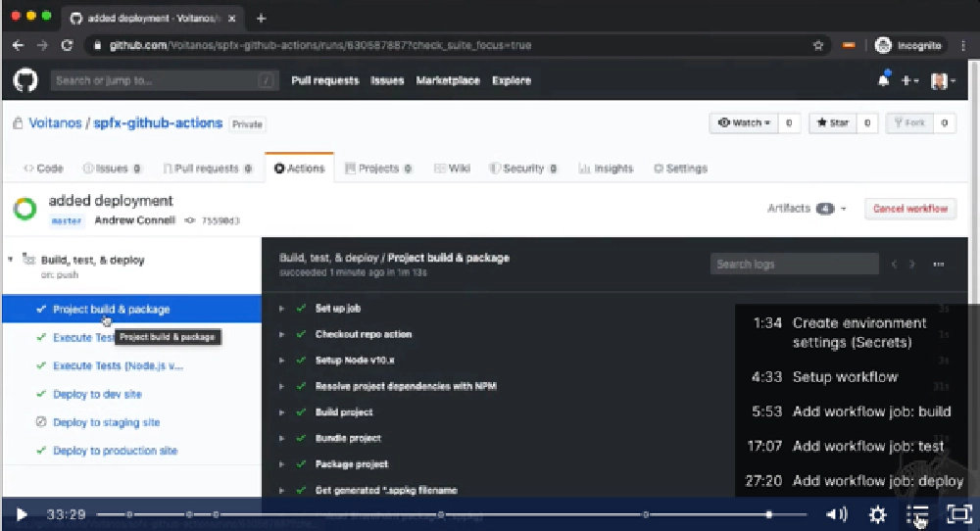Bookmark this page with the star
980x531 pixels.
pos(818,45)
